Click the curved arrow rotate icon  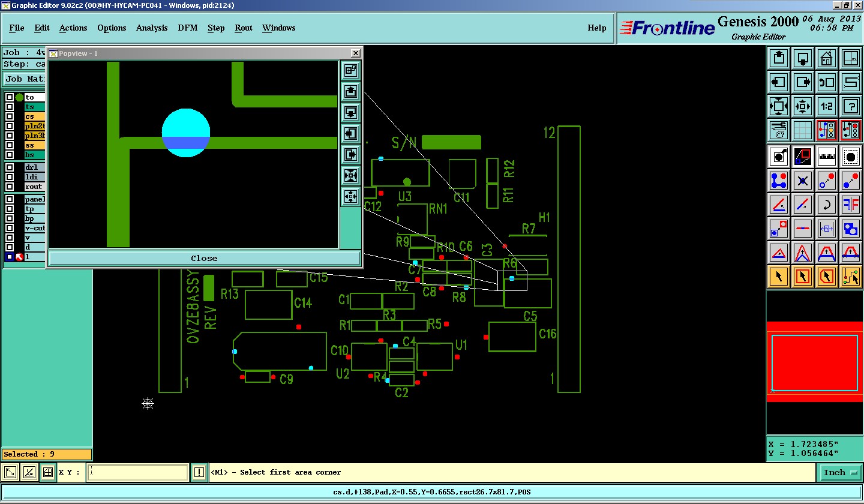point(827,205)
